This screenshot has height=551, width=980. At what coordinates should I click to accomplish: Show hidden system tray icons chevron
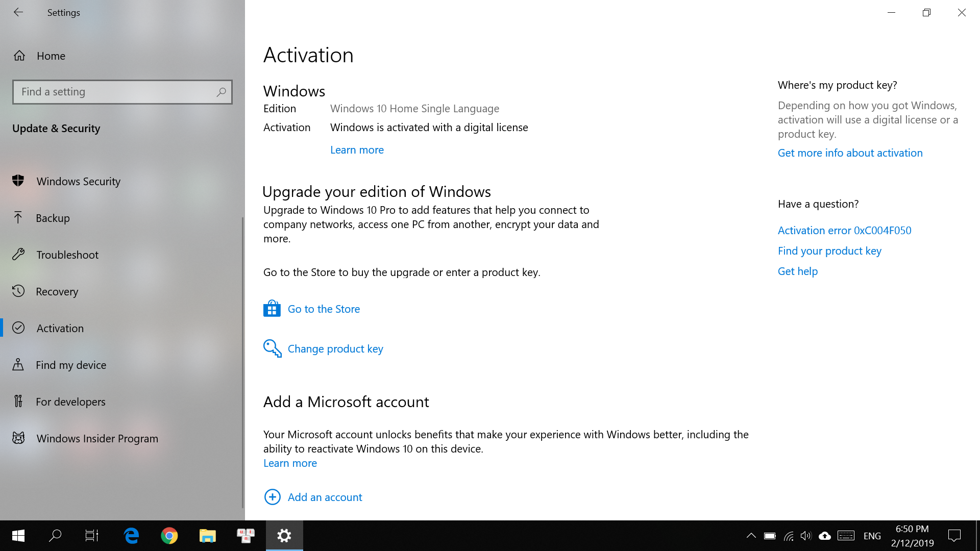751,536
